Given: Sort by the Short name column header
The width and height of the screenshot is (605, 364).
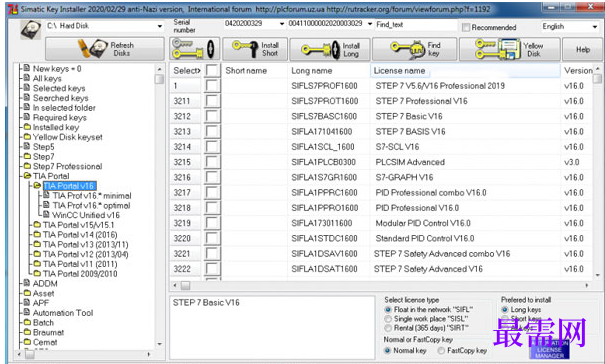Looking at the screenshot, I should point(255,71).
